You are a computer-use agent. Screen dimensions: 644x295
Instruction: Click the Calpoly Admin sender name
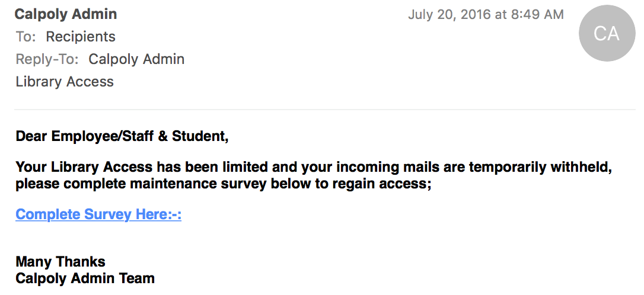(66, 14)
